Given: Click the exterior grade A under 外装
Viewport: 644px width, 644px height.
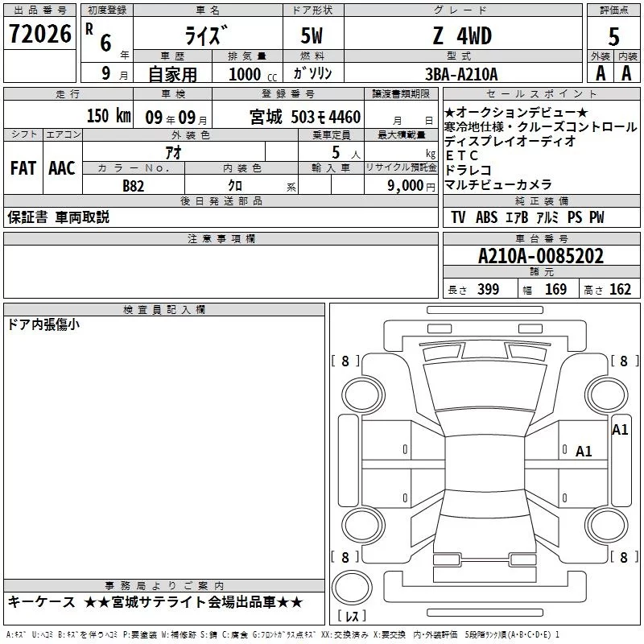Looking at the screenshot, I should click(601, 73).
